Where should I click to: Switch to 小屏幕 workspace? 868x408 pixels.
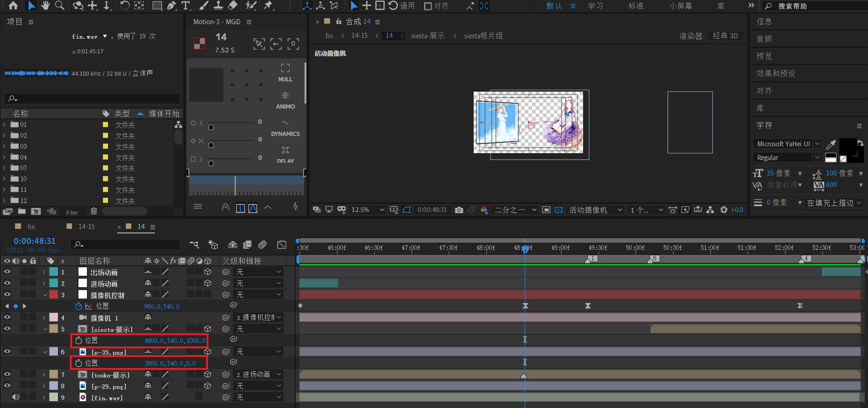[x=681, y=6]
